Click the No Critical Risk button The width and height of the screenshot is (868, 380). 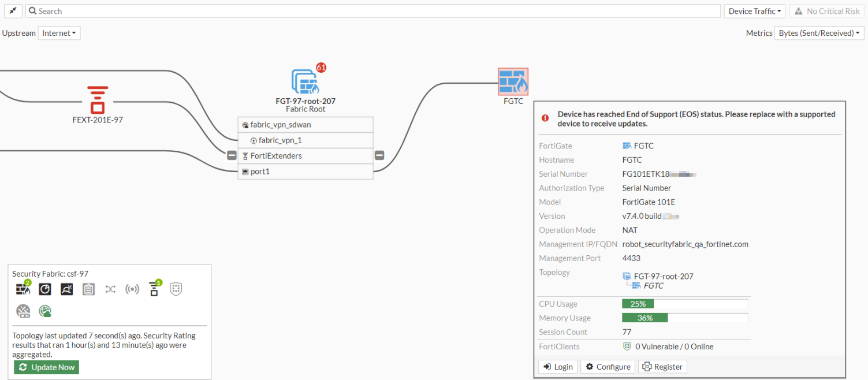click(x=827, y=11)
